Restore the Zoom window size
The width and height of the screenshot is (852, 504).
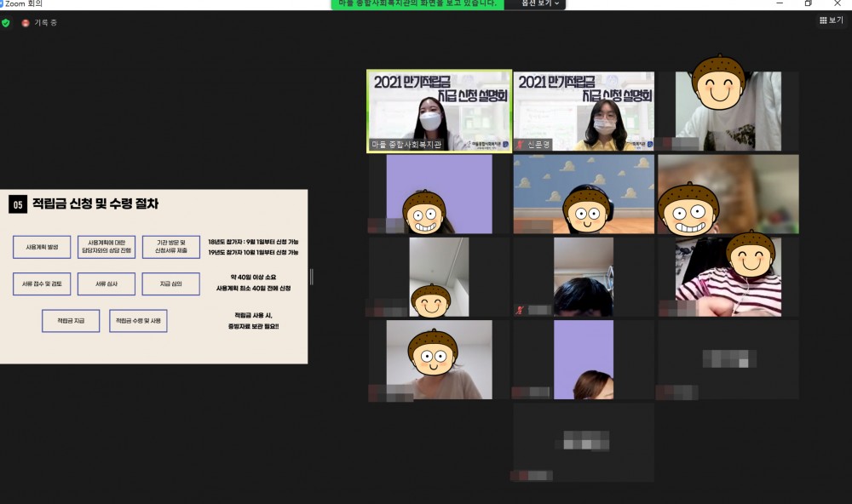coord(808,3)
